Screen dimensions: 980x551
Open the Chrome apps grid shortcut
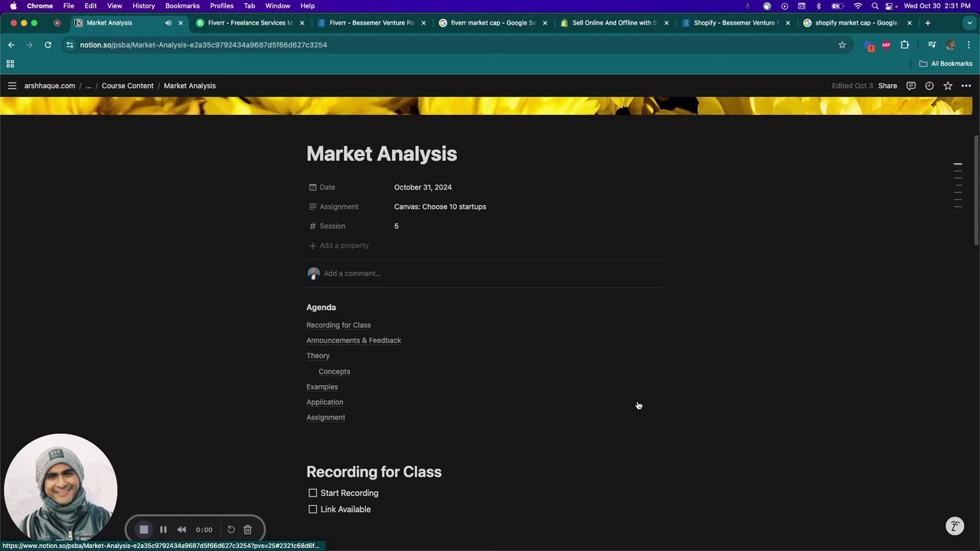pos(10,64)
